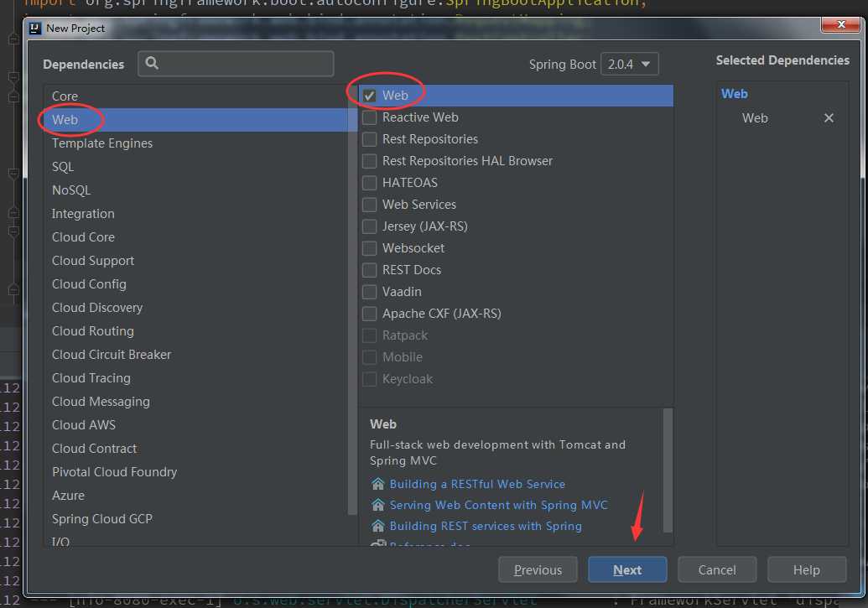
Task: Select the Cloud Core category
Action: pos(196,237)
